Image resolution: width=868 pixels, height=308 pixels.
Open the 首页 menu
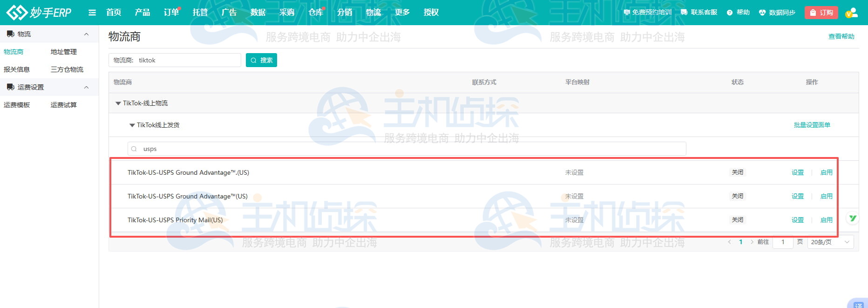click(114, 13)
